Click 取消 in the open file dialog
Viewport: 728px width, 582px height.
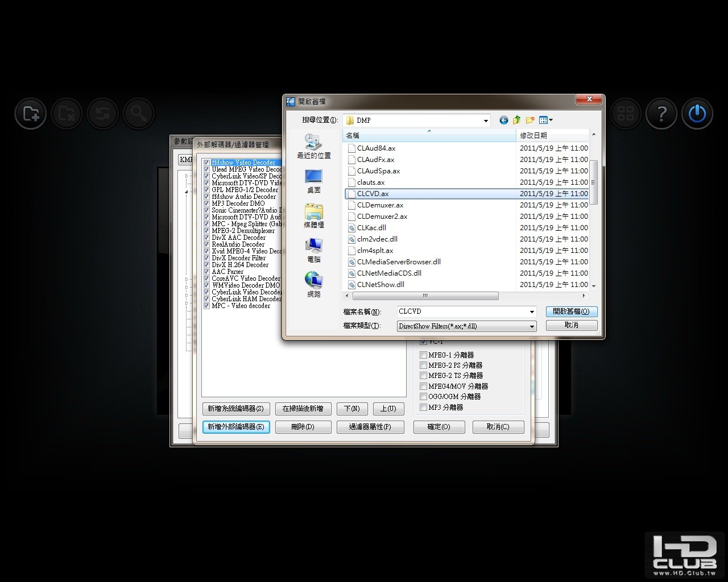click(x=572, y=325)
